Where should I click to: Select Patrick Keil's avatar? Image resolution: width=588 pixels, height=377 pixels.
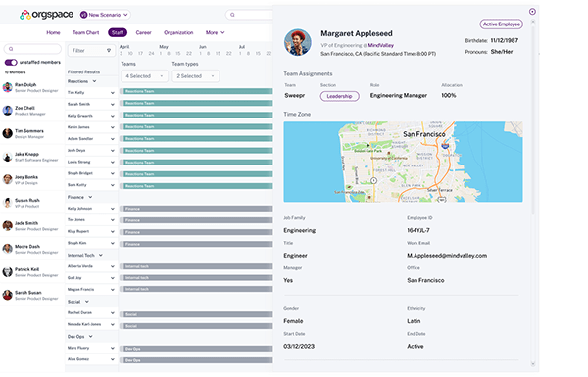point(8,271)
